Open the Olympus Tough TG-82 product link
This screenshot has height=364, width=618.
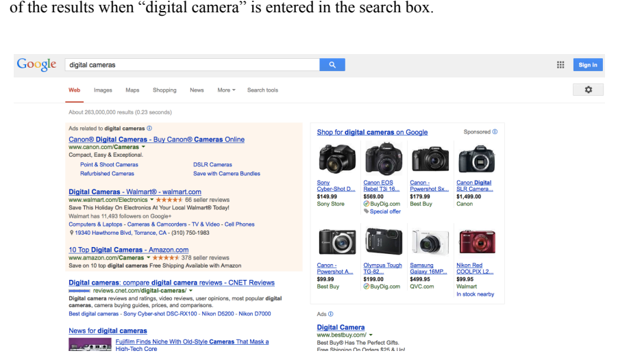click(383, 268)
